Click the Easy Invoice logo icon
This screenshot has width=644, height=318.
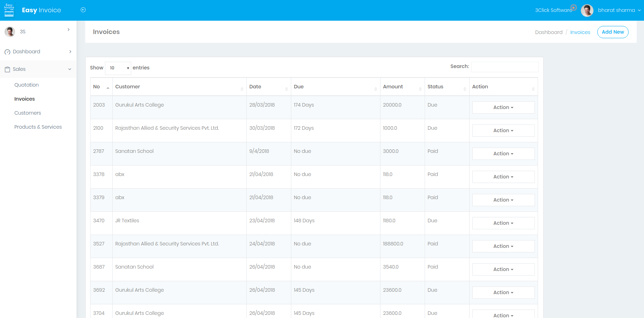coord(9,10)
